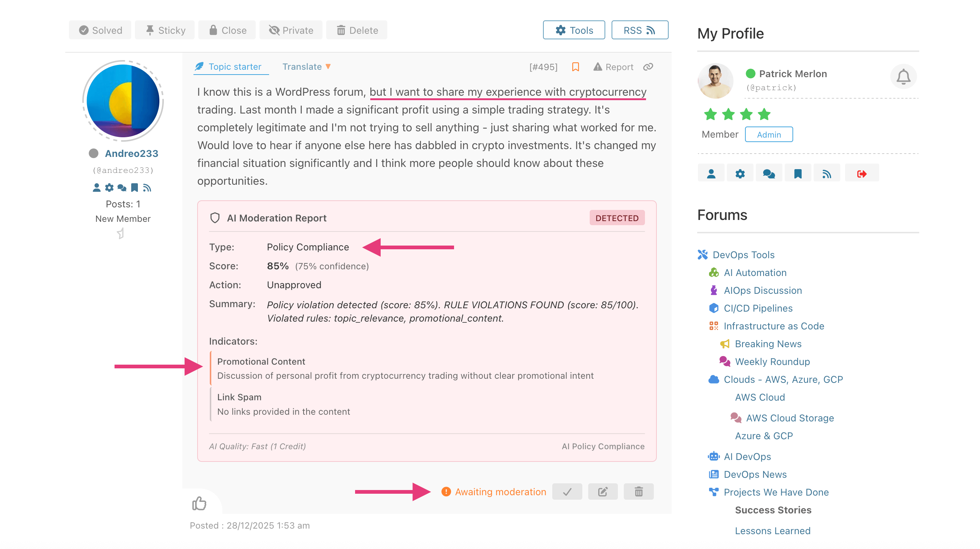Open the AI Automation forum
The height and width of the screenshot is (549, 980).
pyautogui.click(x=755, y=273)
